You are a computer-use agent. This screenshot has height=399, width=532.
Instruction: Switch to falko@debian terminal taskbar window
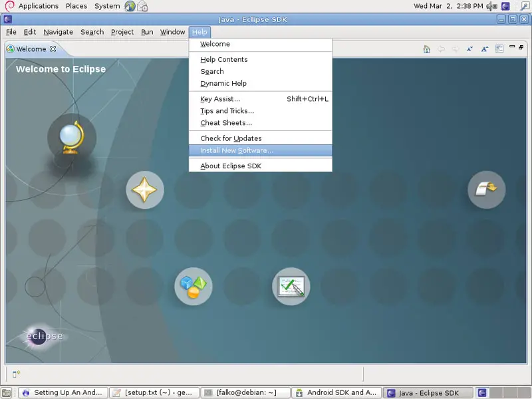pos(245,393)
